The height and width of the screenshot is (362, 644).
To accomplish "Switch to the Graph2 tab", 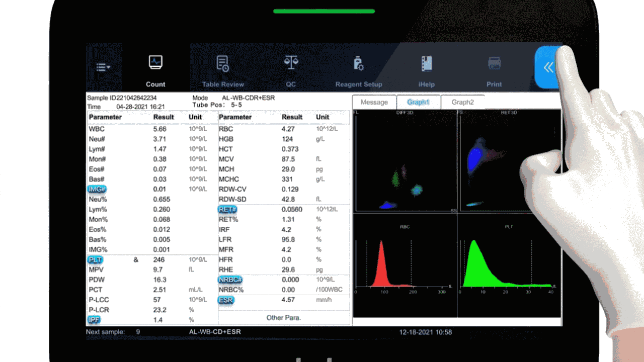I will 462,102.
